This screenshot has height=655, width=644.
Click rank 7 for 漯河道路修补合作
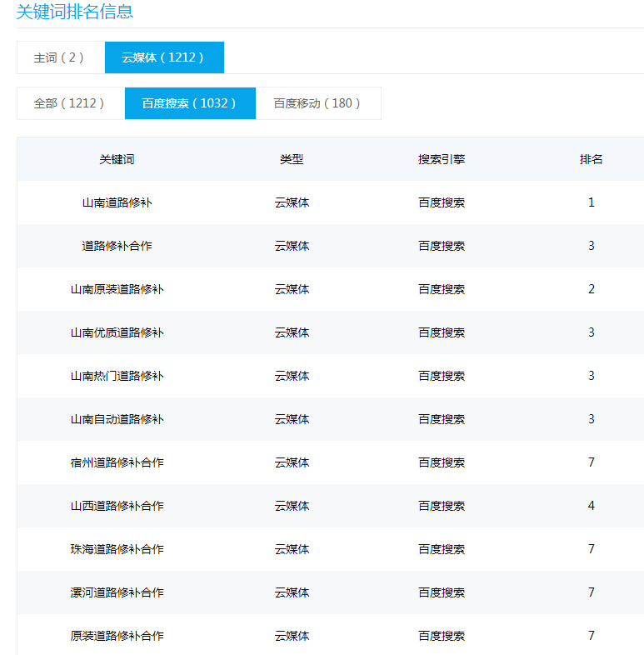pos(591,592)
